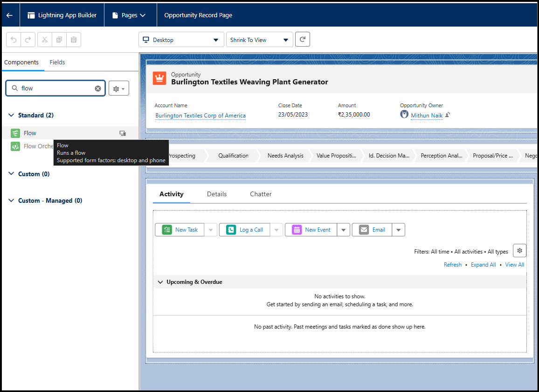The height and width of the screenshot is (392, 539).
Task: Select the Details tab
Action: click(216, 194)
